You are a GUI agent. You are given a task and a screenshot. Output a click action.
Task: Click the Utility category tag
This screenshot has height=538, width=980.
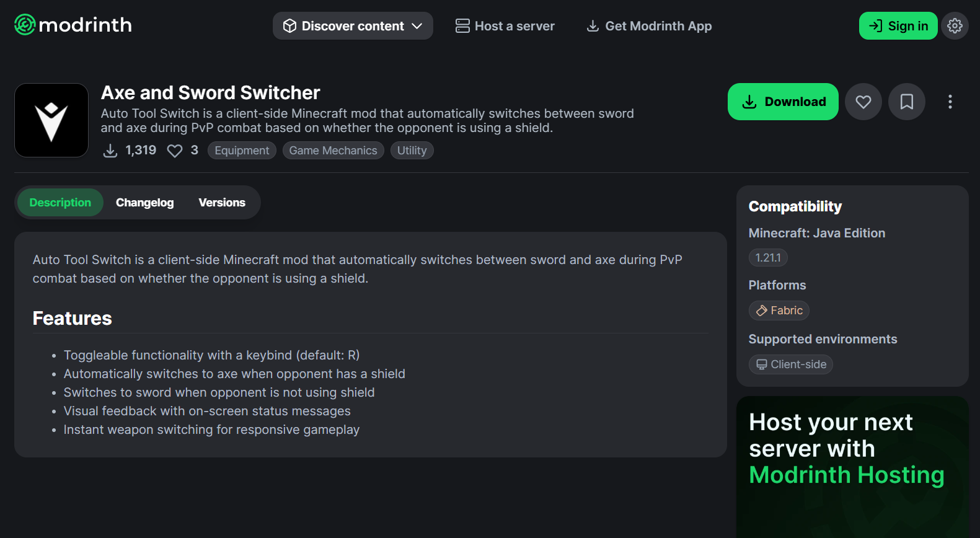point(412,151)
